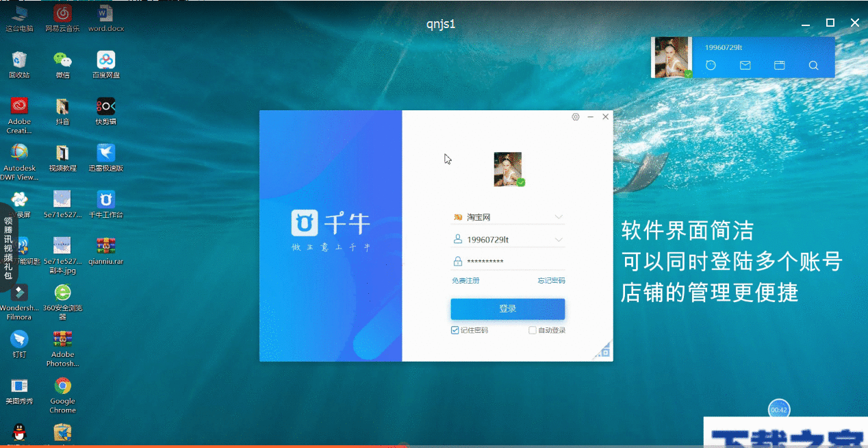Viewport: 868px width, 448px height.
Task: Click the face icon under username 19960729lt
Action: pos(711,65)
